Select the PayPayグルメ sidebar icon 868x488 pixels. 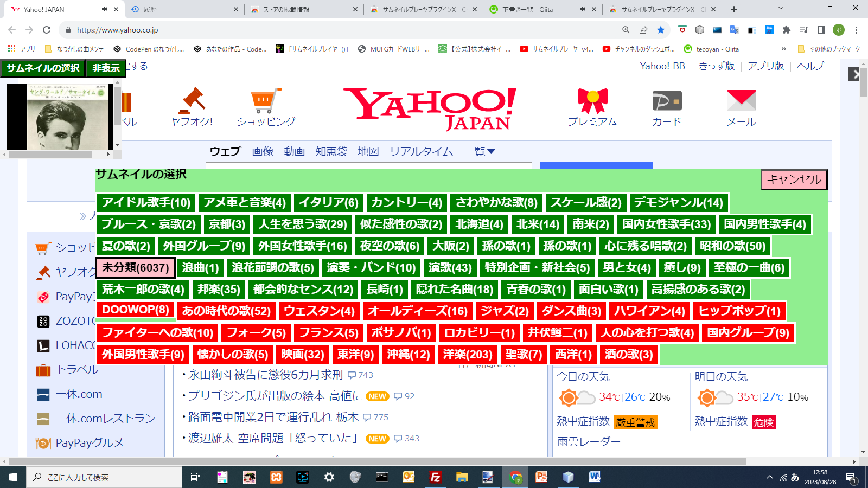[x=43, y=442]
